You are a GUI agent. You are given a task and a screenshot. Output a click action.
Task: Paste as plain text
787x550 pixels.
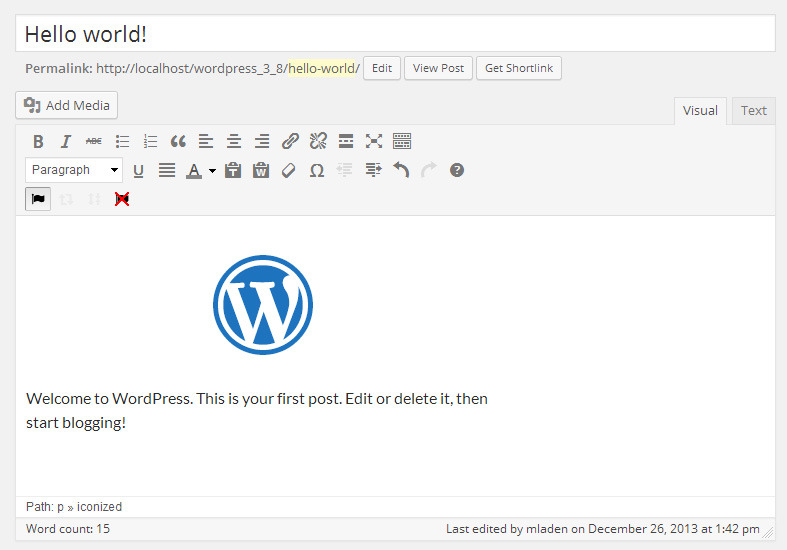233,171
